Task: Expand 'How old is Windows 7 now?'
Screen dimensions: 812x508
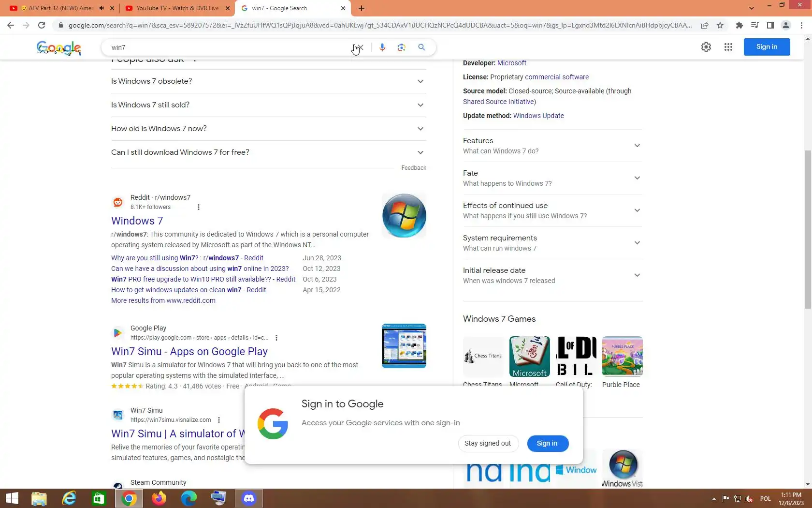Action: pos(269,129)
